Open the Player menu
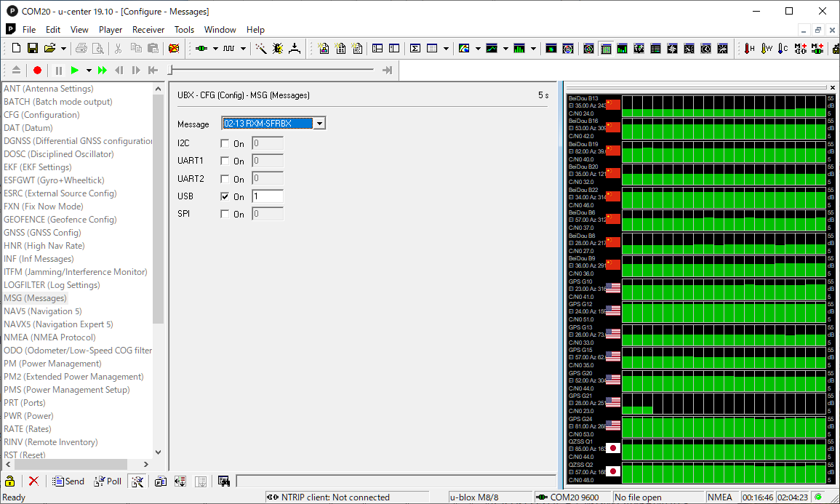This screenshot has width=840, height=504. [111, 30]
